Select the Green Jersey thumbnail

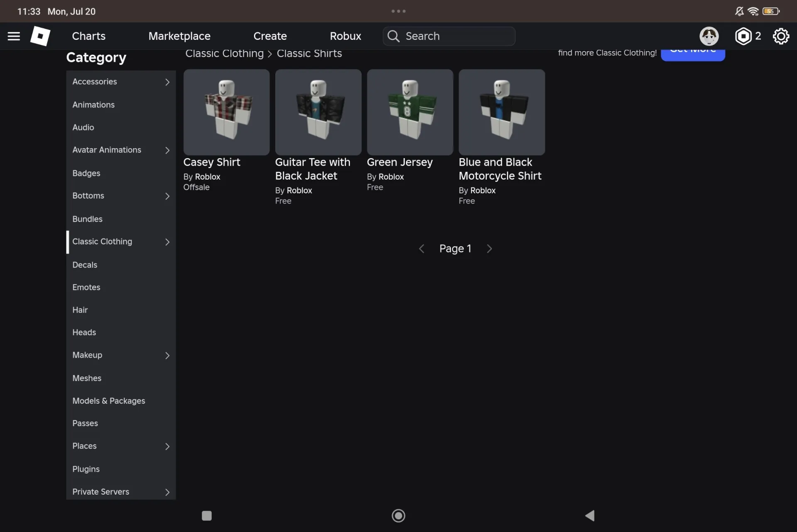point(410,112)
